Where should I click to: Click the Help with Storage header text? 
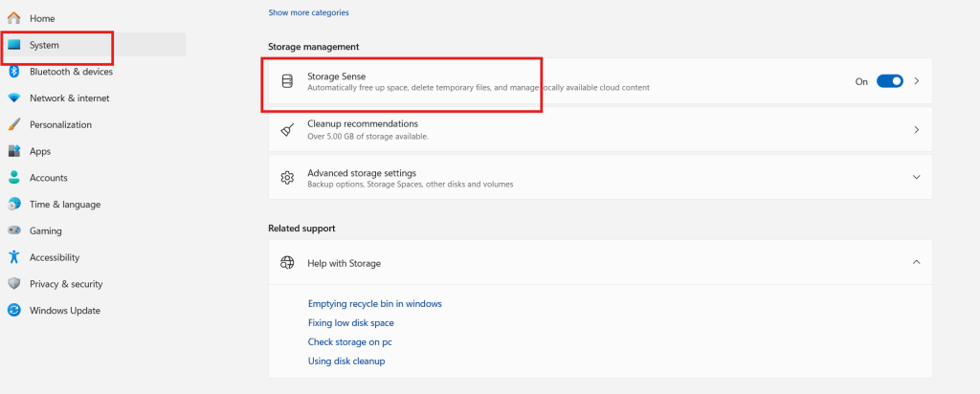click(x=344, y=264)
